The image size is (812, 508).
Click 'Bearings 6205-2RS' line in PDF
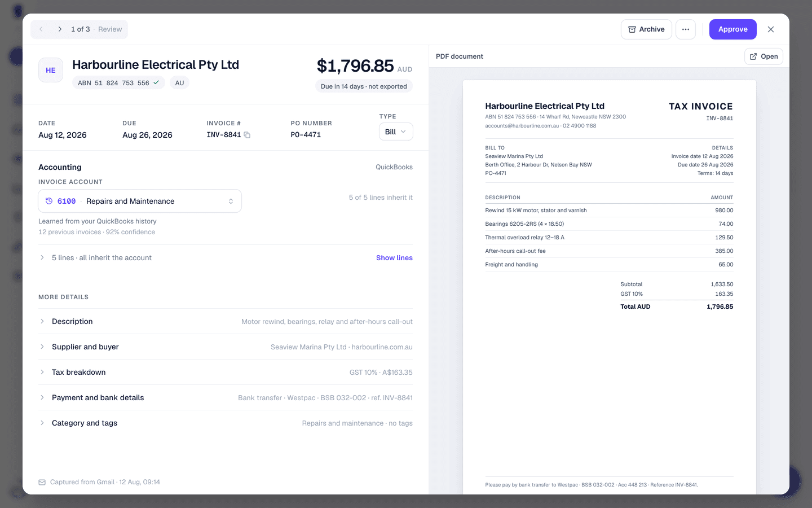click(x=609, y=224)
